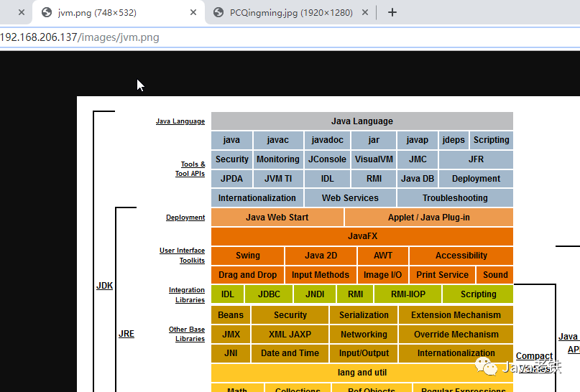Click the JavaFX box

[362, 236]
